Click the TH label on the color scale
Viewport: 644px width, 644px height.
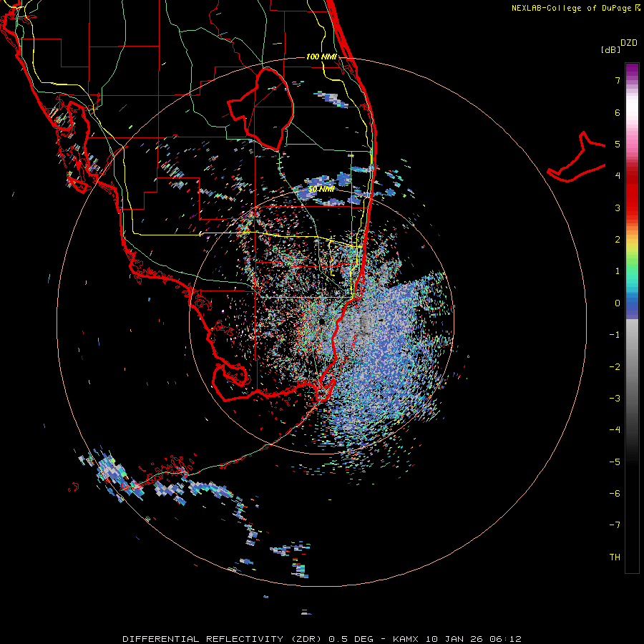pyautogui.click(x=615, y=557)
